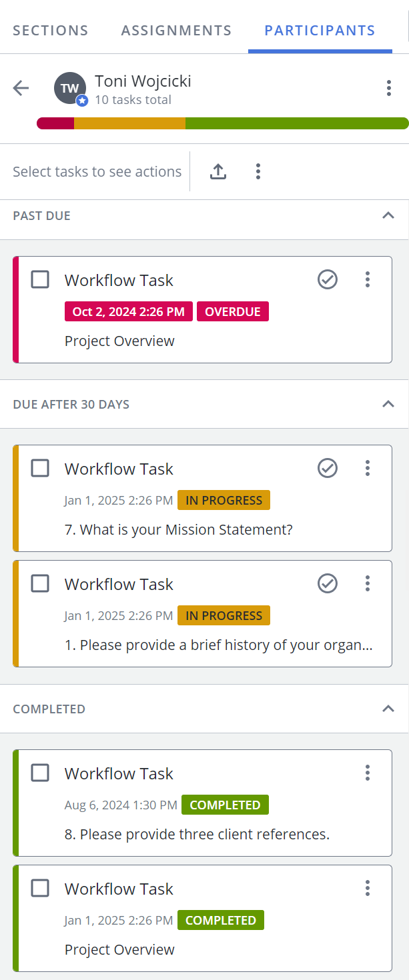This screenshot has width=409, height=980.
Task: Mark the Mission Statement task as complete
Action: 328,468
